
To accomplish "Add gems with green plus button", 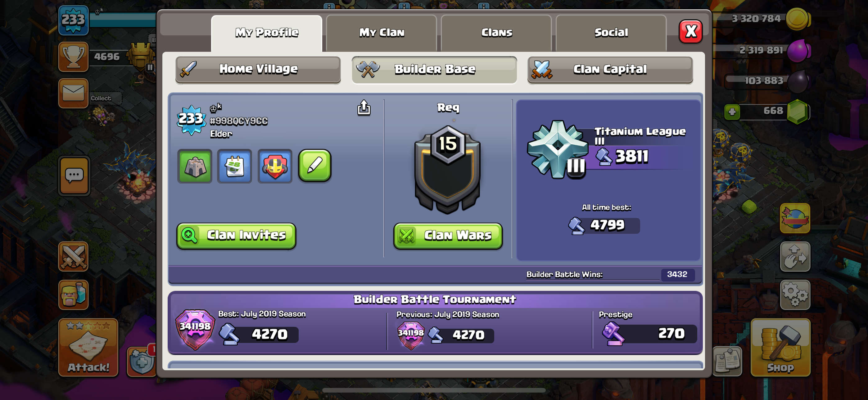I will [x=732, y=112].
